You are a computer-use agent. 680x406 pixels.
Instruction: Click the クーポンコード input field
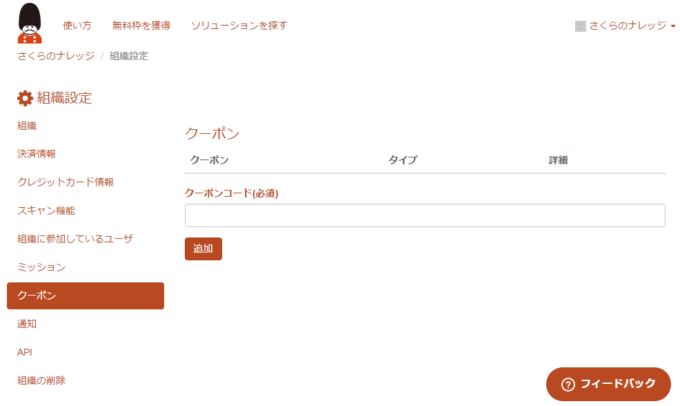pyautogui.click(x=425, y=216)
